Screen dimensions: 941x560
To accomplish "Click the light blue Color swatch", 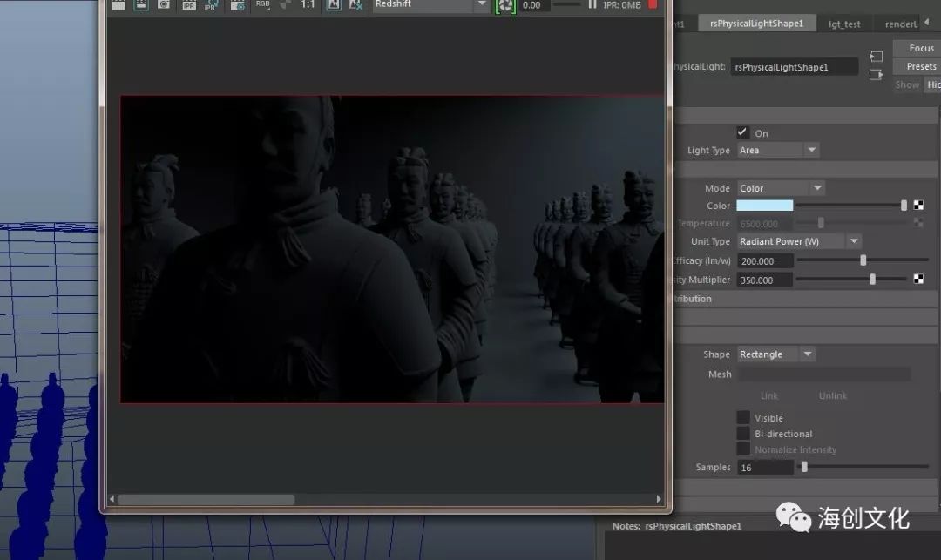I will pos(764,206).
